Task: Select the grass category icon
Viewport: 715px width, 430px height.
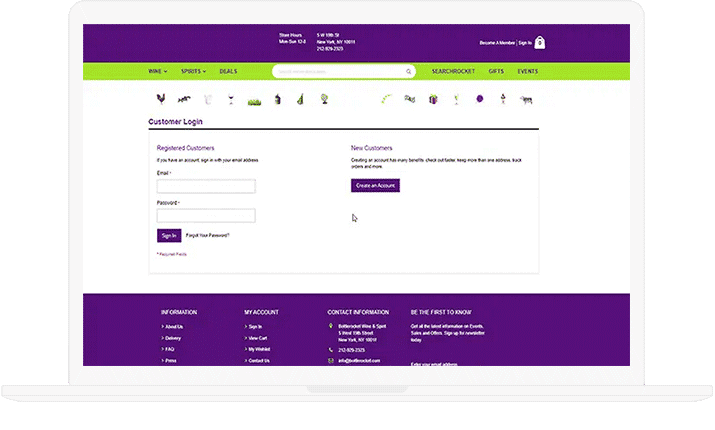Action: pyautogui.click(x=254, y=100)
